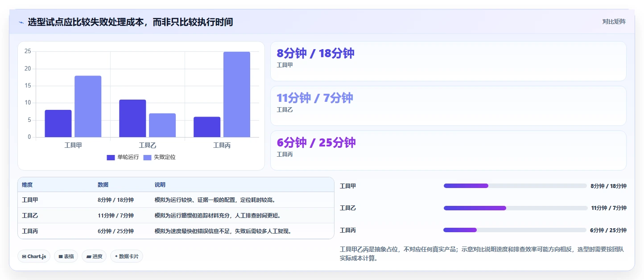644x280 pixels.
Task: Click the lightning icon beside the title
Action: click(x=21, y=22)
